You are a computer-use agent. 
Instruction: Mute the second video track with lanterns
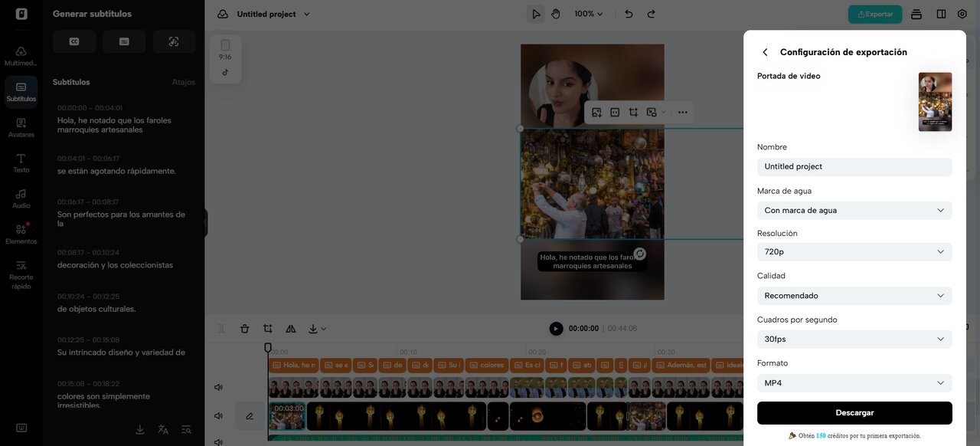click(x=218, y=416)
